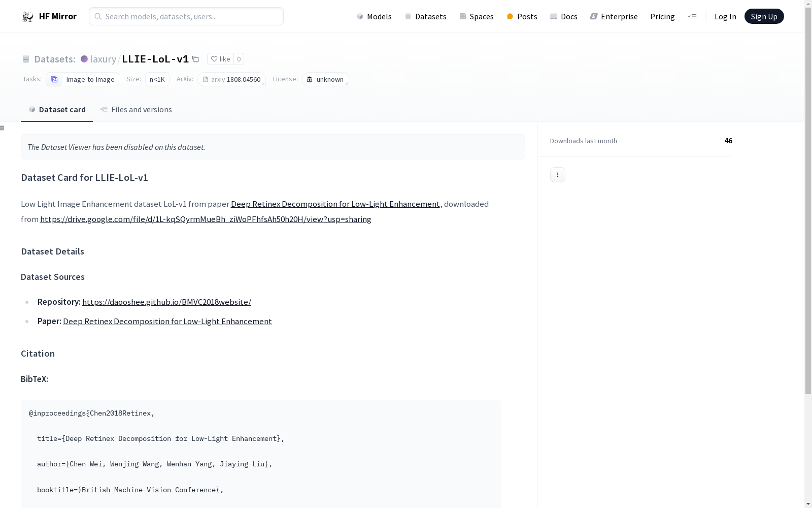Image resolution: width=812 pixels, height=508 pixels.
Task: Toggle the table of contents sidebar icon
Action: point(2,128)
